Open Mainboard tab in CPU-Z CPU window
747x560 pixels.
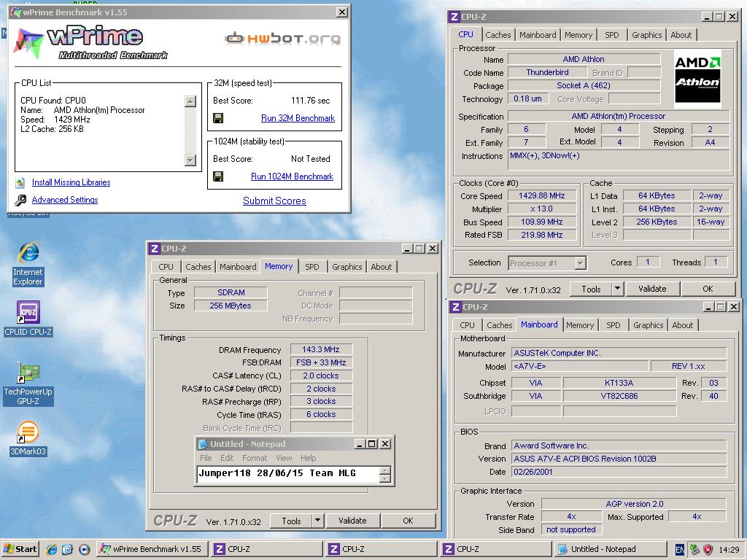pyautogui.click(x=538, y=35)
